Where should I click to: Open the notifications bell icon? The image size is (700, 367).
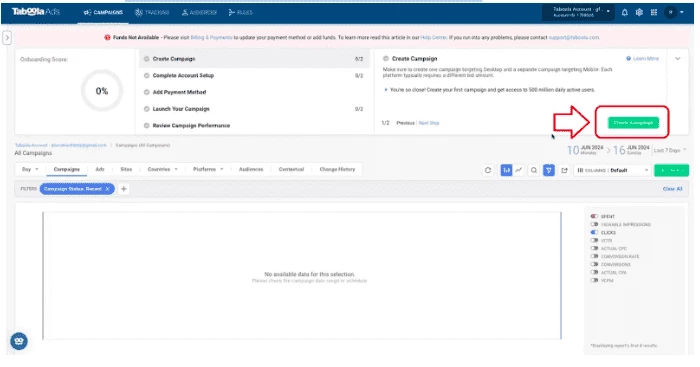tap(625, 13)
